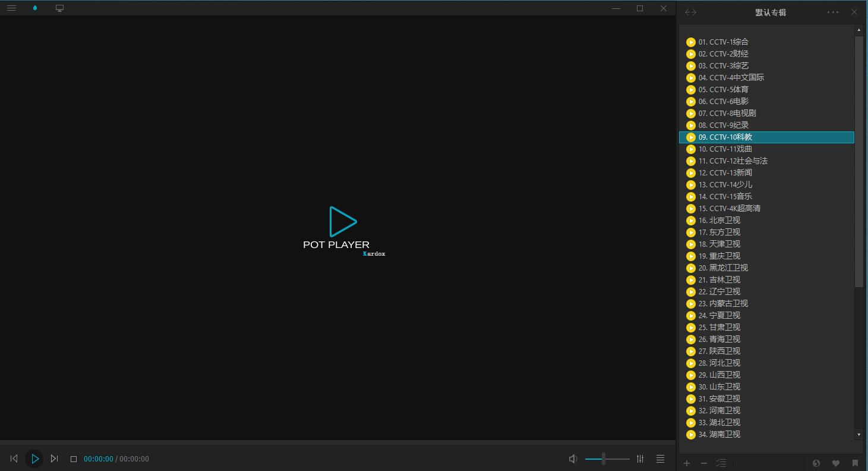Focus the playlist search field
This screenshot has width=868, height=471.
click(768, 463)
